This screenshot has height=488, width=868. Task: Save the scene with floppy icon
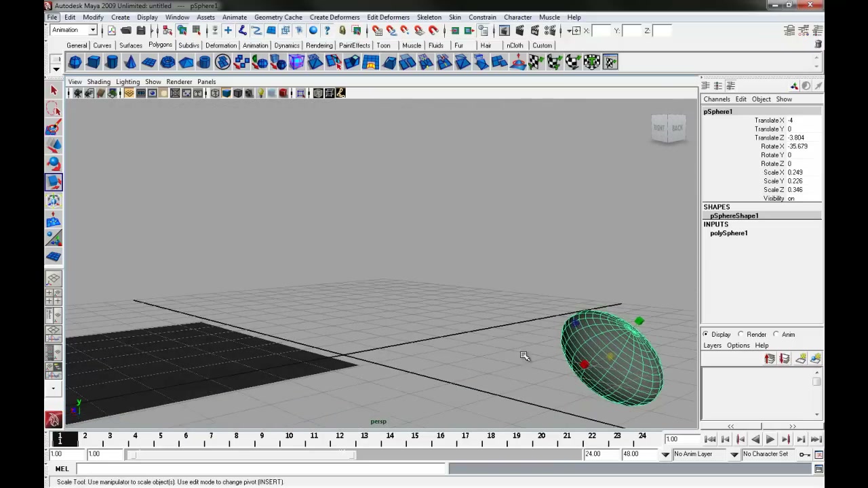click(x=141, y=30)
